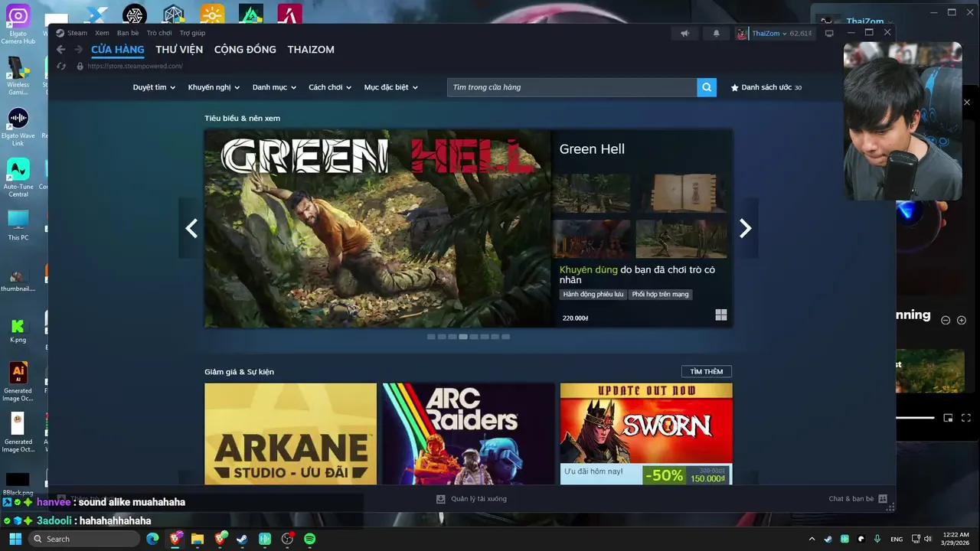Select the fourth carousel page dot

463,337
